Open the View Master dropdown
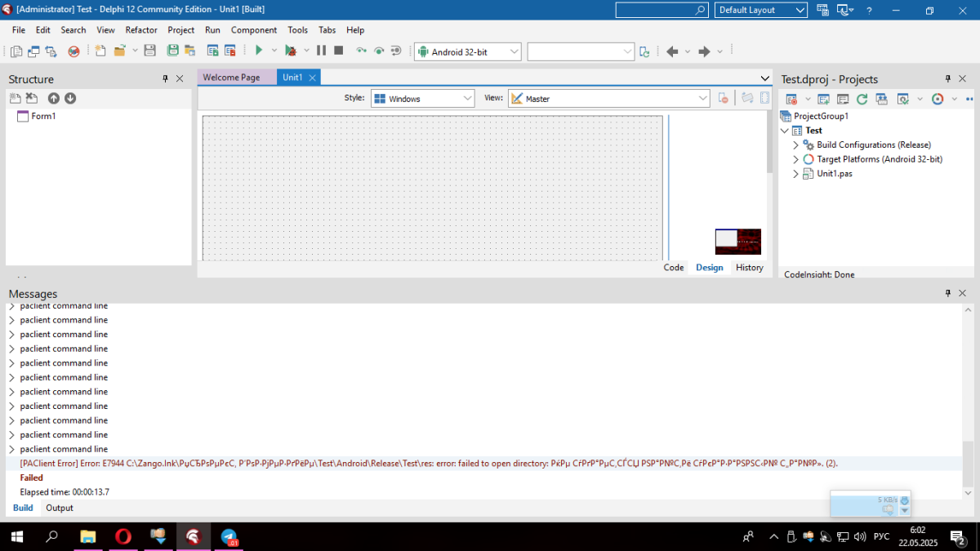Image resolution: width=980 pixels, height=551 pixels. [x=703, y=98]
